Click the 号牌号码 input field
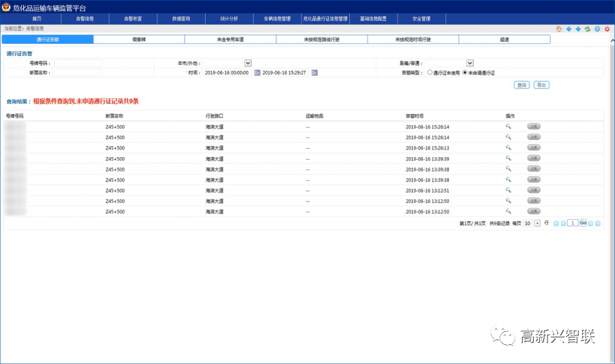615x364 pixels. click(x=78, y=63)
